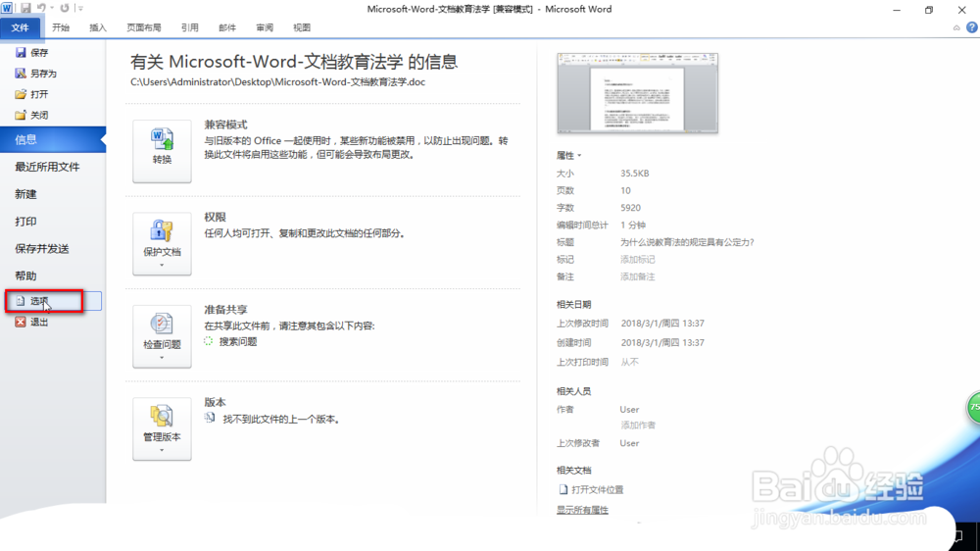This screenshot has width=980, height=551.
Task: Click the version history icon beside 找不到此文件的上一个版本
Action: [210, 418]
